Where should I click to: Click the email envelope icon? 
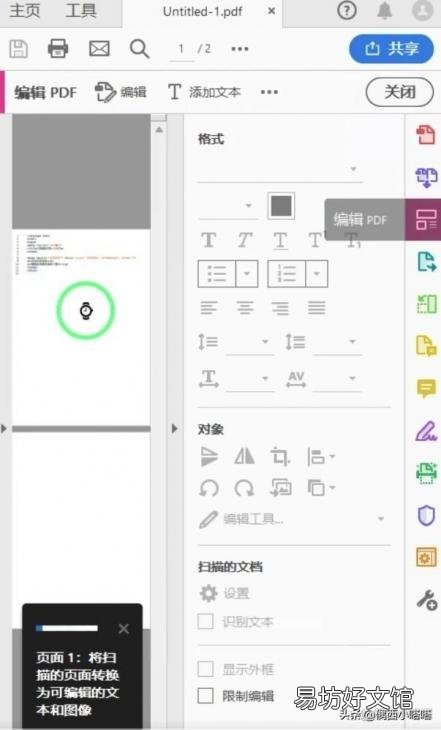pyautogui.click(x=99, y=48)
